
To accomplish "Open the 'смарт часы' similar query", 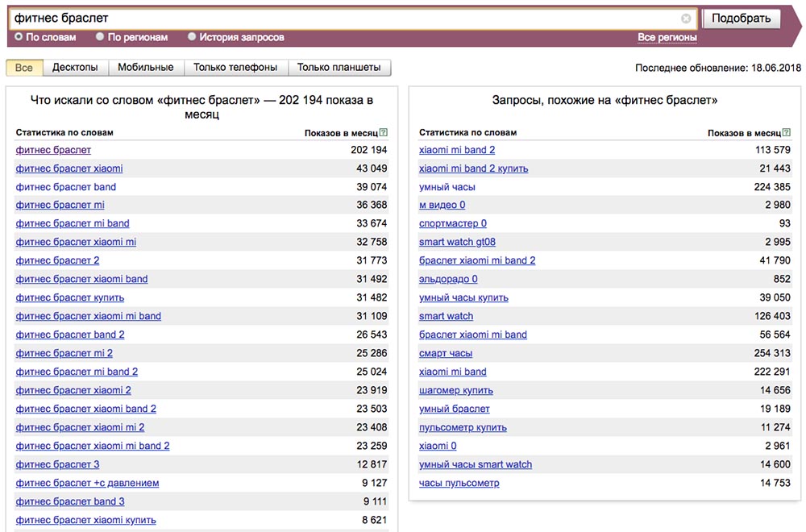I will tap(446, 353).
